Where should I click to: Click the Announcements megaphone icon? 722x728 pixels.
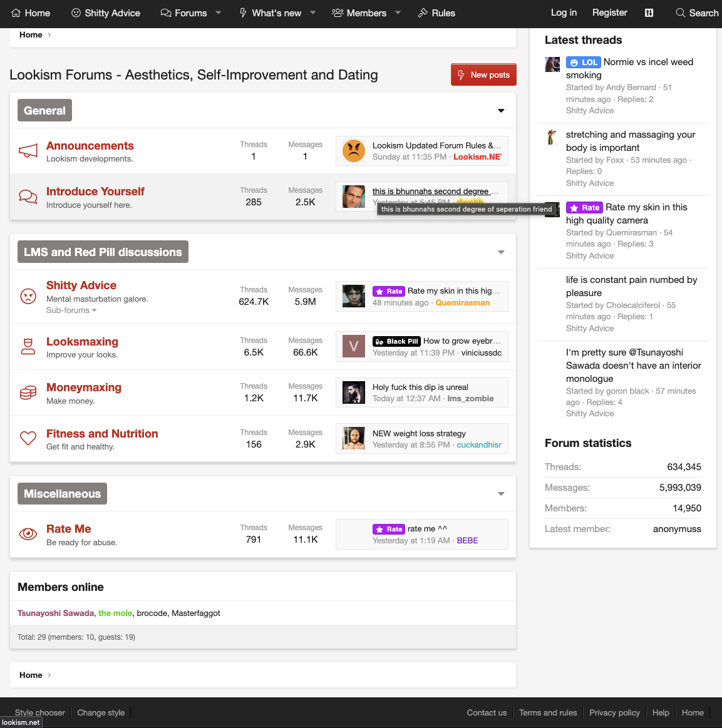(28, 151)
